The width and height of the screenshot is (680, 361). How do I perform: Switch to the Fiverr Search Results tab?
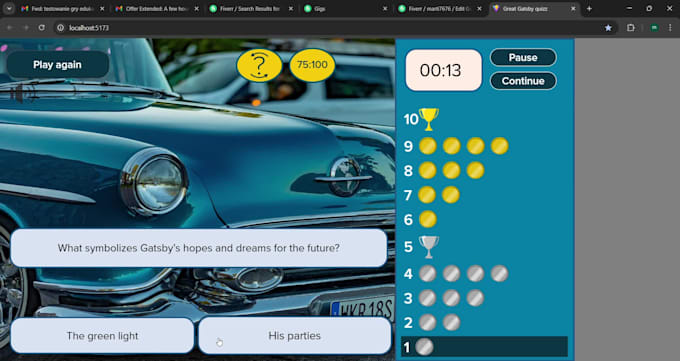[x=252, y=9]
